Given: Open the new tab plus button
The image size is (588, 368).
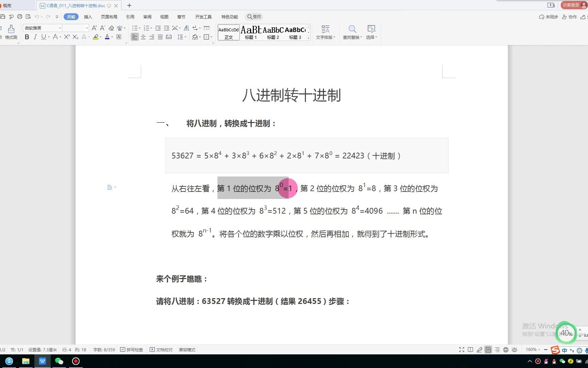Looking at the screenshot, I should [x=129, y=5].
